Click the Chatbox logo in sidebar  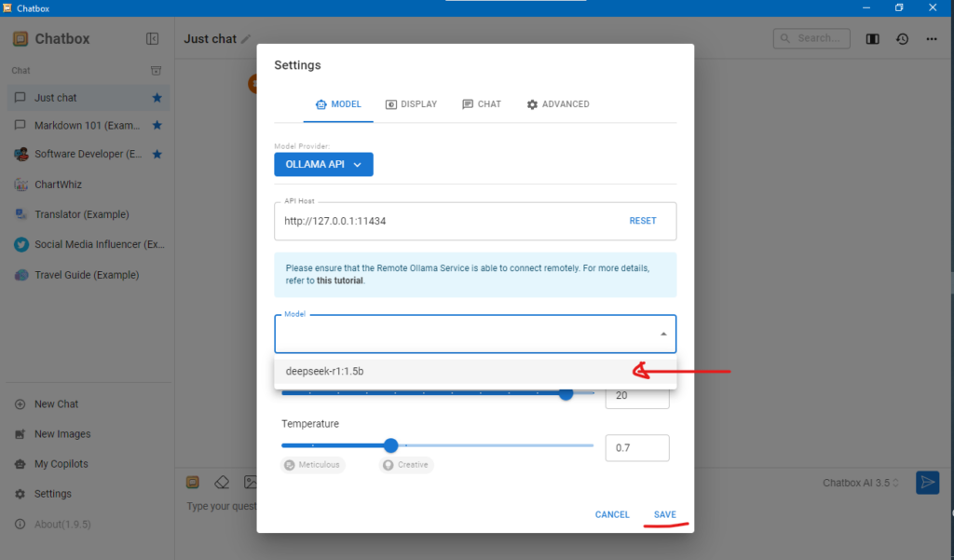coord(20,39)
